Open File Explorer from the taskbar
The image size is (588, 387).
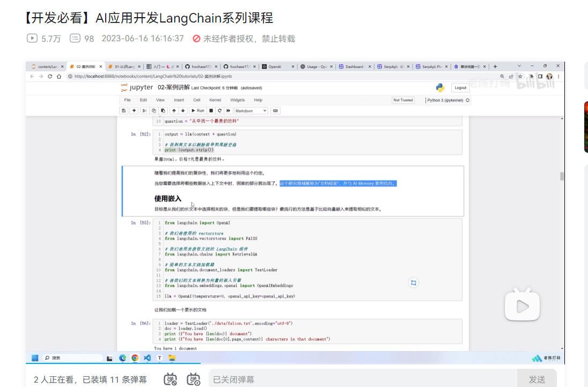click(172, 358)
